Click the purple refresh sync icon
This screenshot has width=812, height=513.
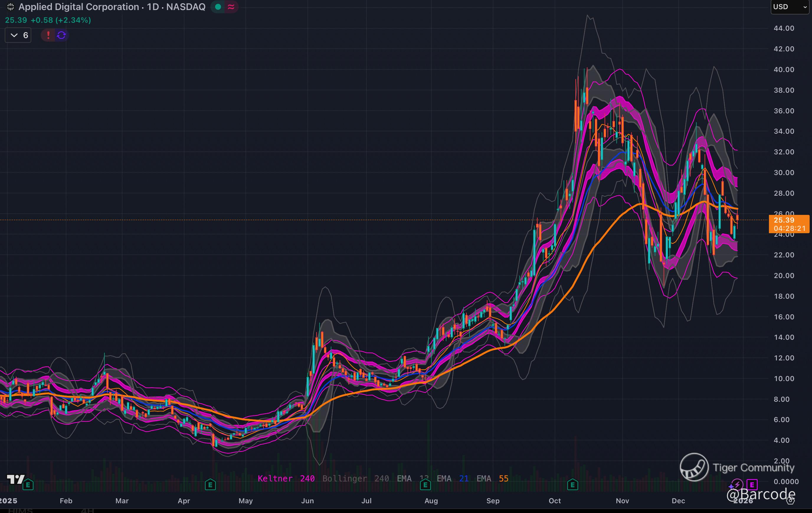[61, 35]
